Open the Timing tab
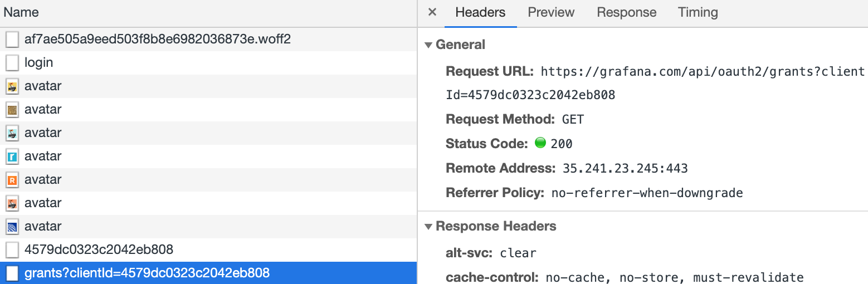 click(698, 12)
